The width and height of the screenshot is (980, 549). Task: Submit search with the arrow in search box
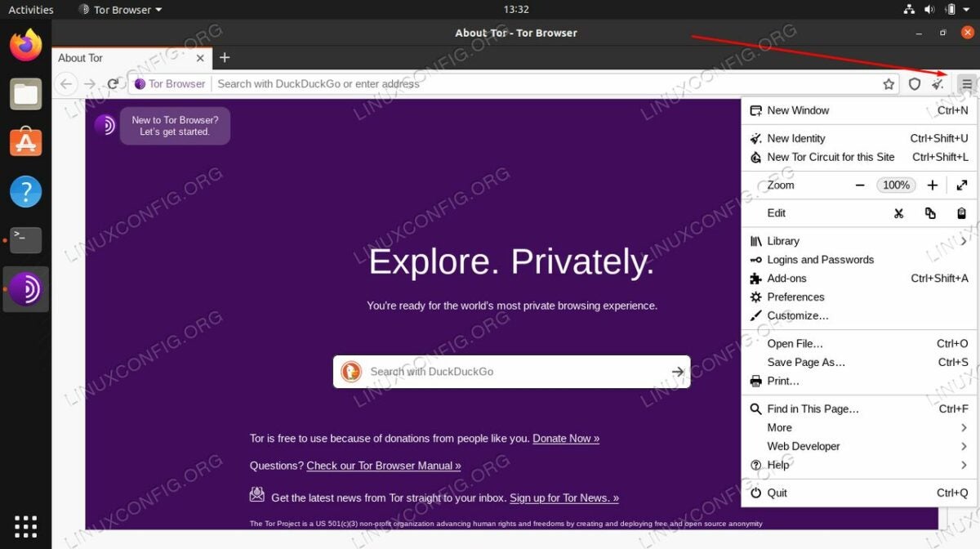click(x=677, y=372)
